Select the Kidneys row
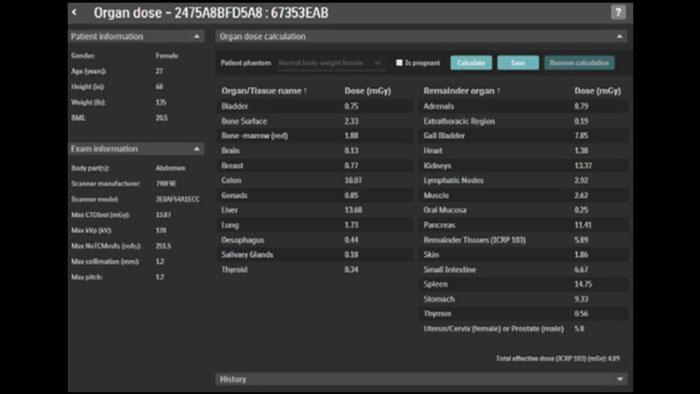Viewport: 700px width, 394px height. tap(524, 166)
